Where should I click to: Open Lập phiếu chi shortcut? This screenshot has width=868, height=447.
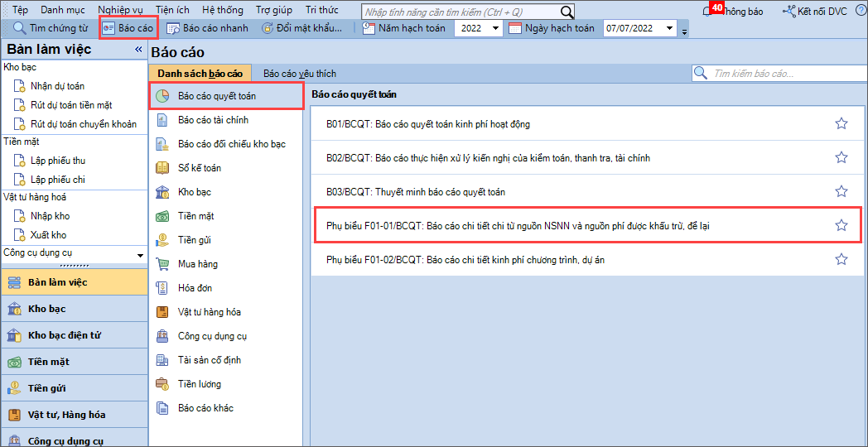tap(58, 180)
